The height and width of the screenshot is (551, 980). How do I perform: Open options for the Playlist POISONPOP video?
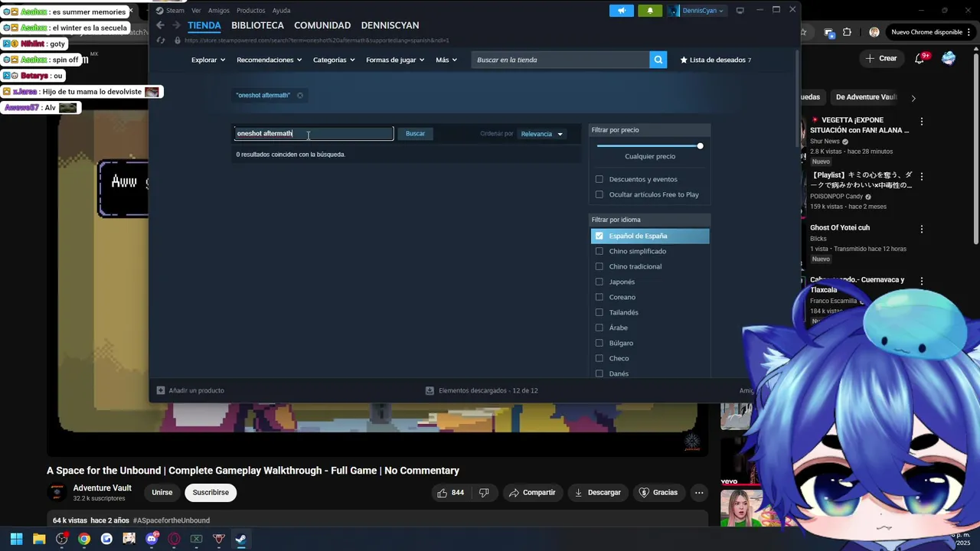click(x=922, y=177)
